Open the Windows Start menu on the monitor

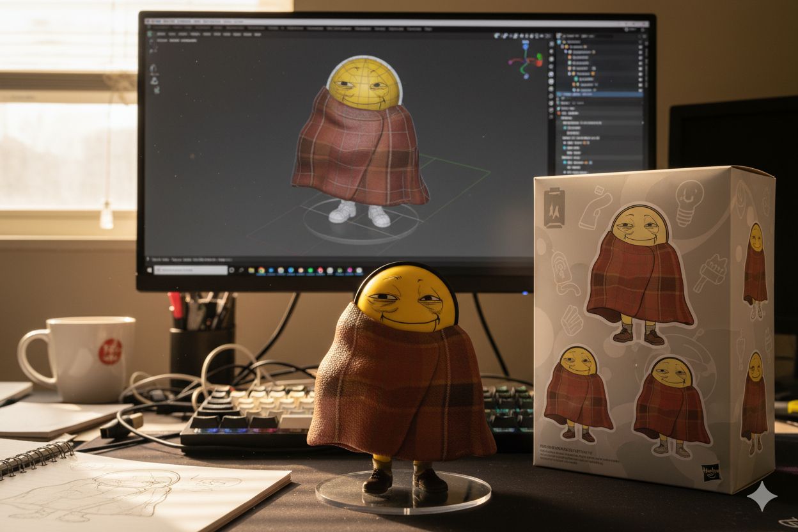click(x=150, y=270)
